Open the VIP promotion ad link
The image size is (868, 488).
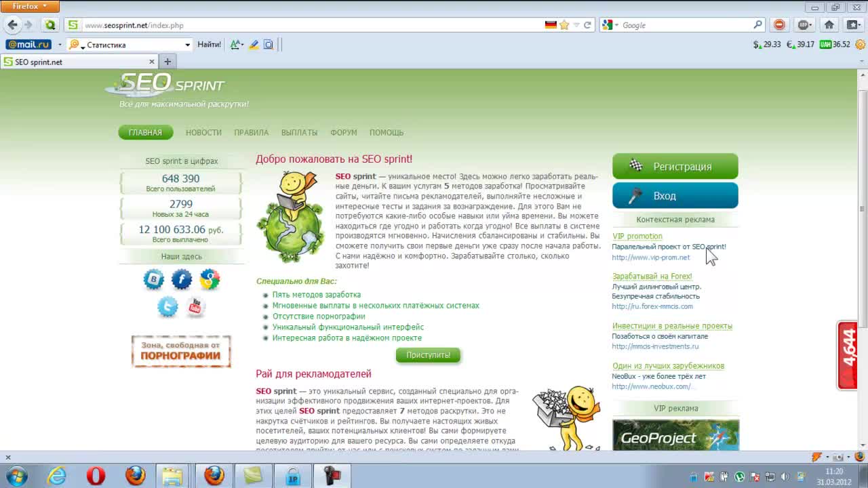click(x=637, y=237)
